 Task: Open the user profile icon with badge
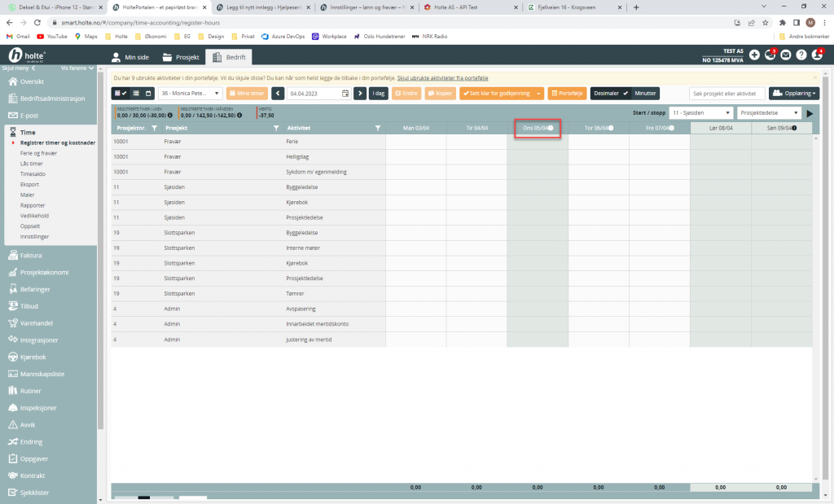point(818,55)
